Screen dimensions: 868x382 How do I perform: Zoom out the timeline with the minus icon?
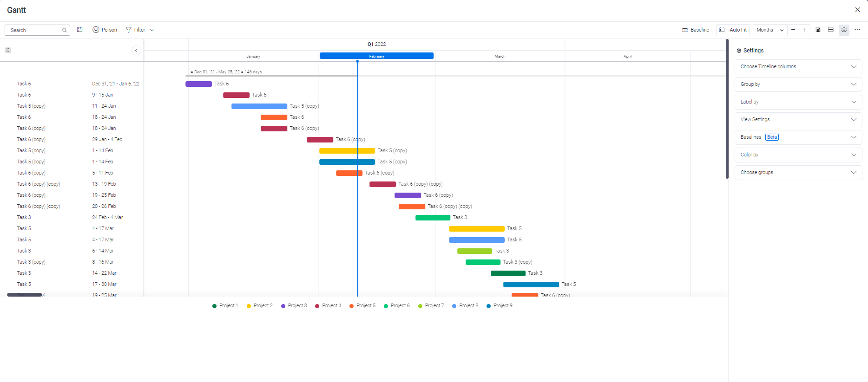click(x=793, y=30)
